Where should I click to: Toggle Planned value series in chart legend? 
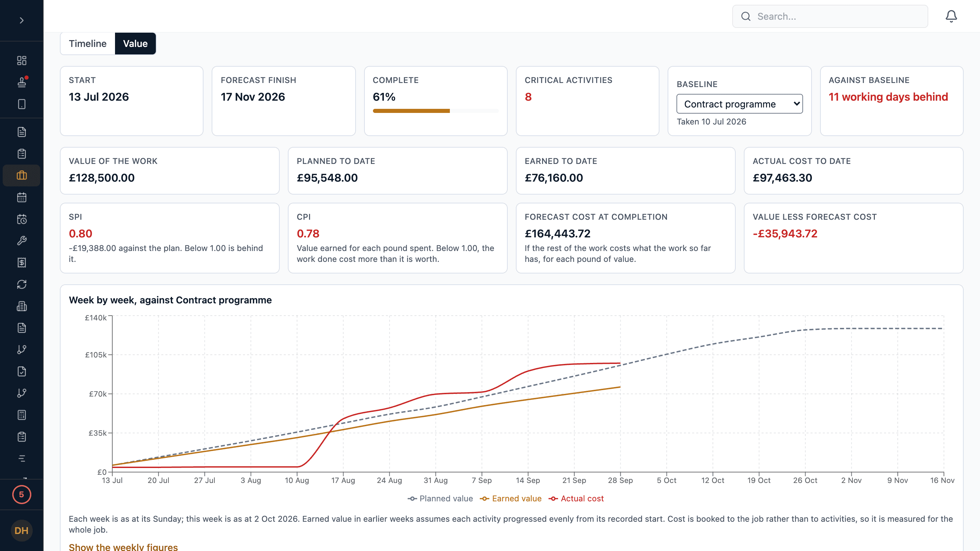[440, 499]
